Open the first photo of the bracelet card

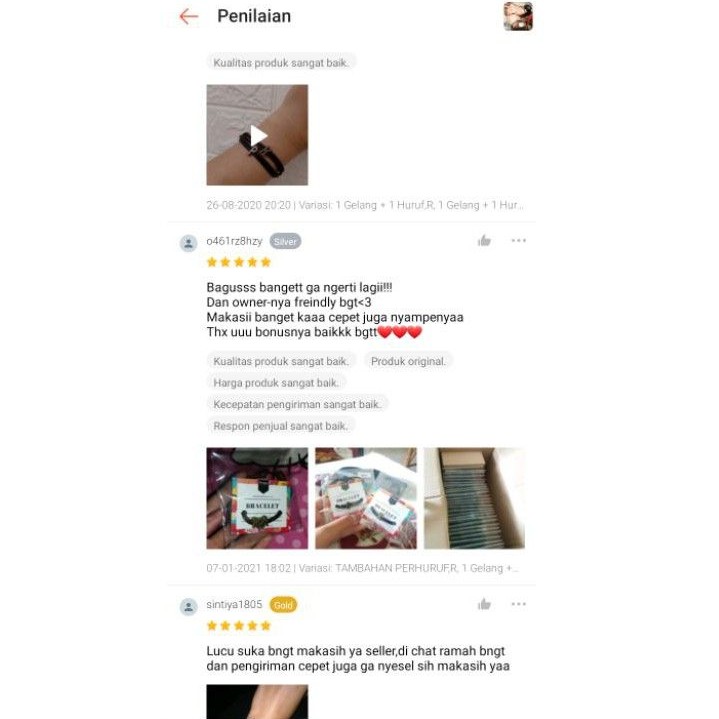(257, 498)
